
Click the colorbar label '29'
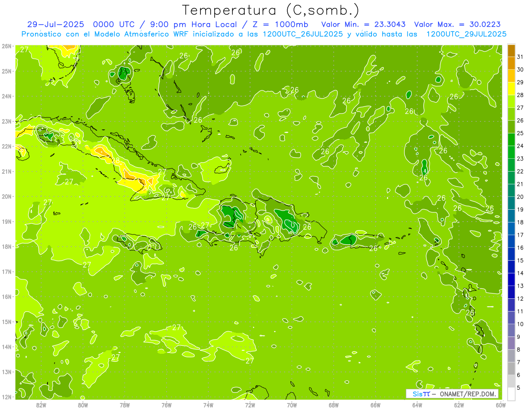click(520, 82)
